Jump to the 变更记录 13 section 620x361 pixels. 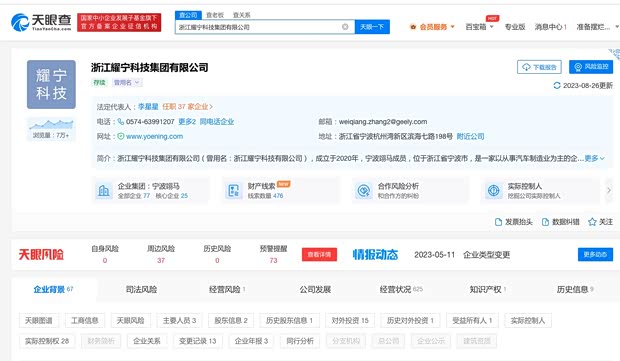[x=198, y=341]
